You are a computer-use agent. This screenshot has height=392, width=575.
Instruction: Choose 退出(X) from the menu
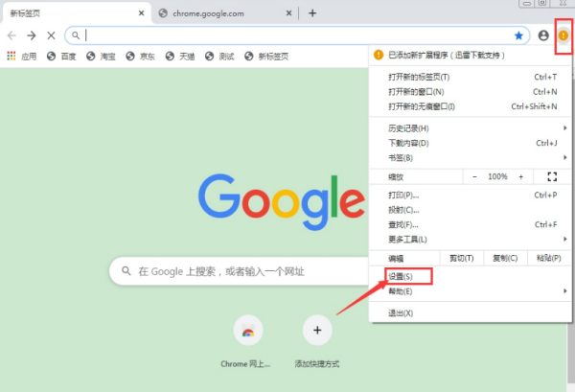[471, 313]
